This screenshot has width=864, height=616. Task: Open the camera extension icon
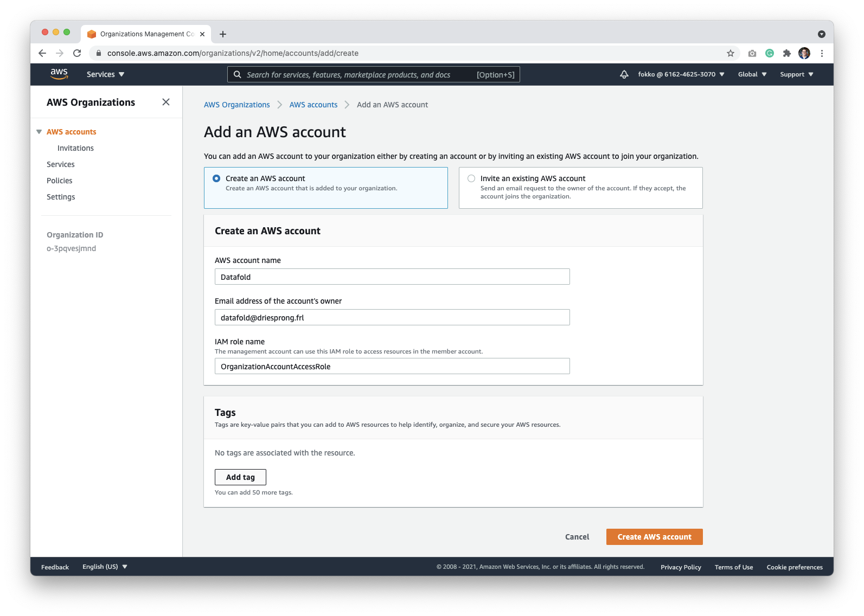tap(752, 53)
